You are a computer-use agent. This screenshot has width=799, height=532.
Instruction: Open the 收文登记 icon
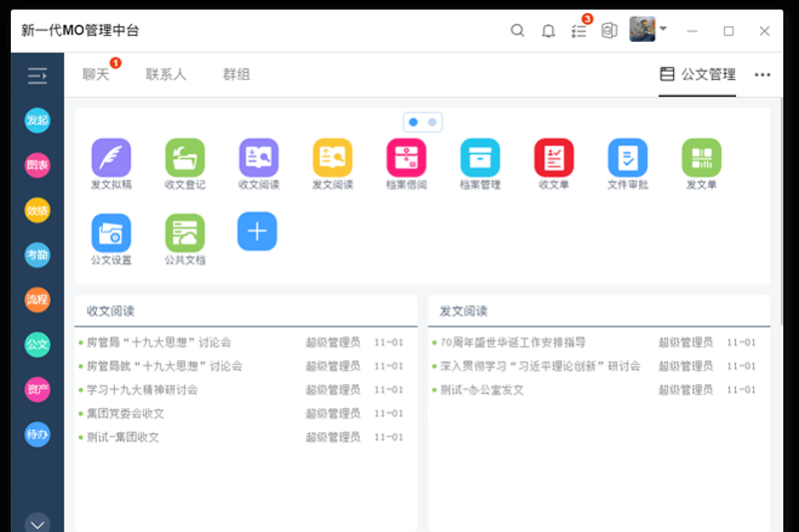(185, 158)
